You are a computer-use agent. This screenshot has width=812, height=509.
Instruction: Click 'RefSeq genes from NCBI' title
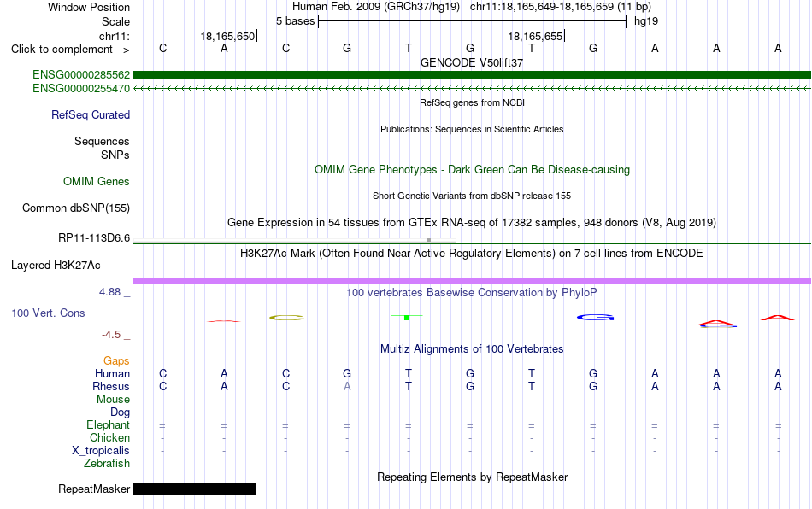click(x=473, y=103)
